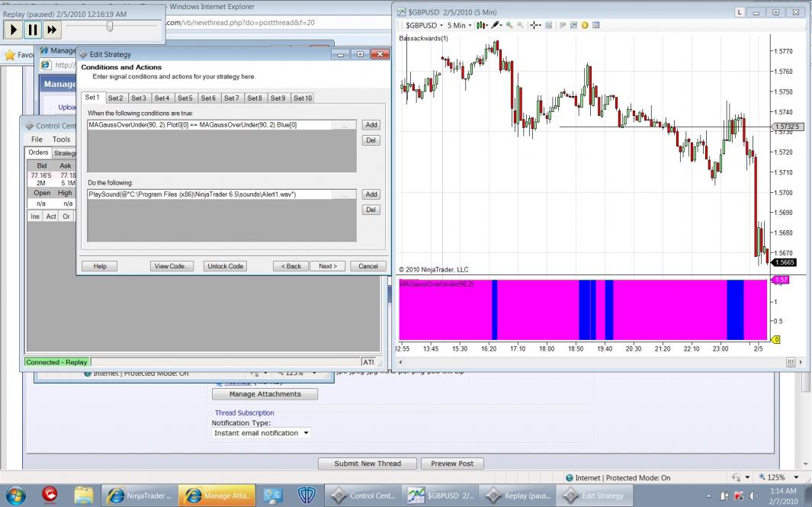Switch to Control Center taskbar item
This screenshot has height=507, width=812.
click(x=362, y=496)
